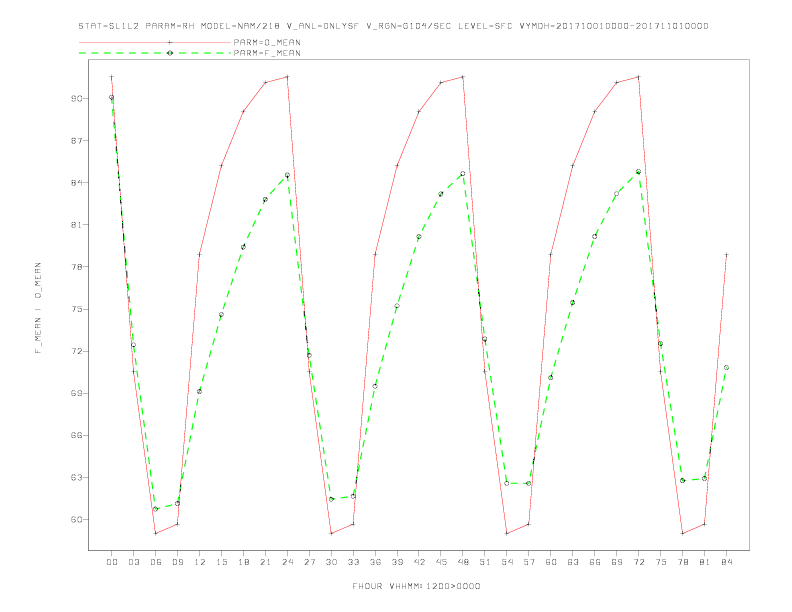Click the 27 forecast hour label
The image size is (792, 612).
(x=309, y=562)
